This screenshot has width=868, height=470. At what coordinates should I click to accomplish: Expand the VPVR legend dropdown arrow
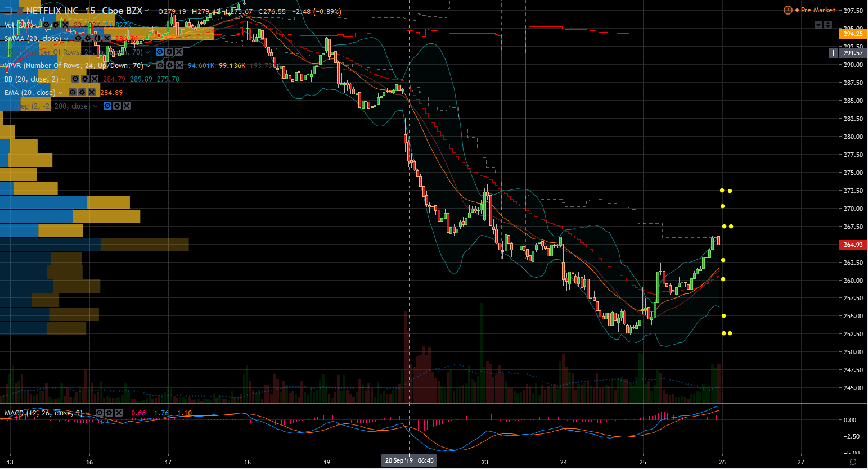tap(149, 66)
